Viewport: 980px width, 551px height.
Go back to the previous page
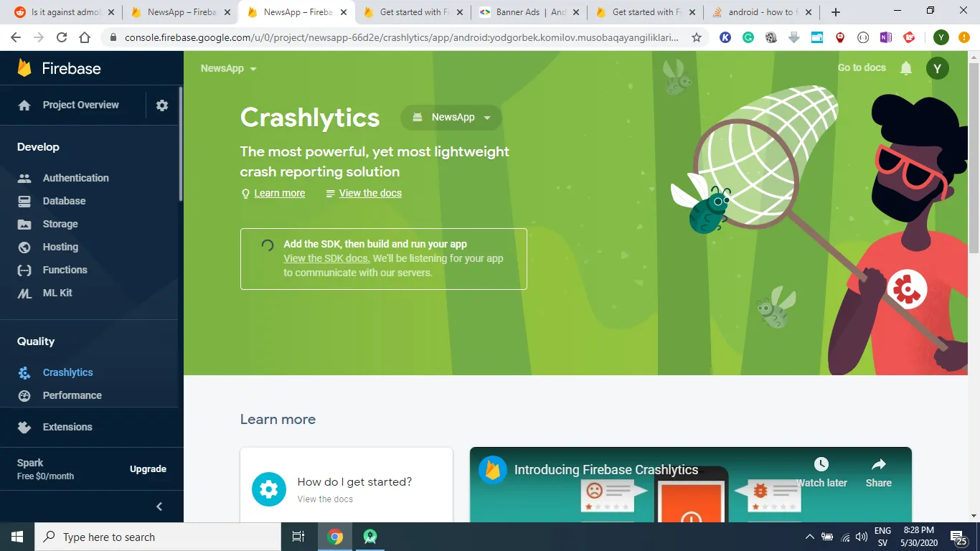(x=16, y=38)
